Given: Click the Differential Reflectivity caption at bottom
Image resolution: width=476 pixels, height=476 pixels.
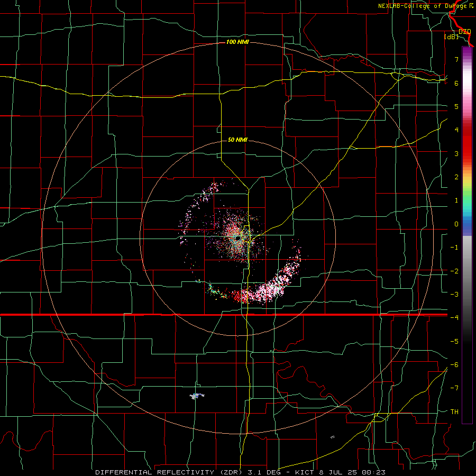Looking at the screenshot, I should click(241, 472).
